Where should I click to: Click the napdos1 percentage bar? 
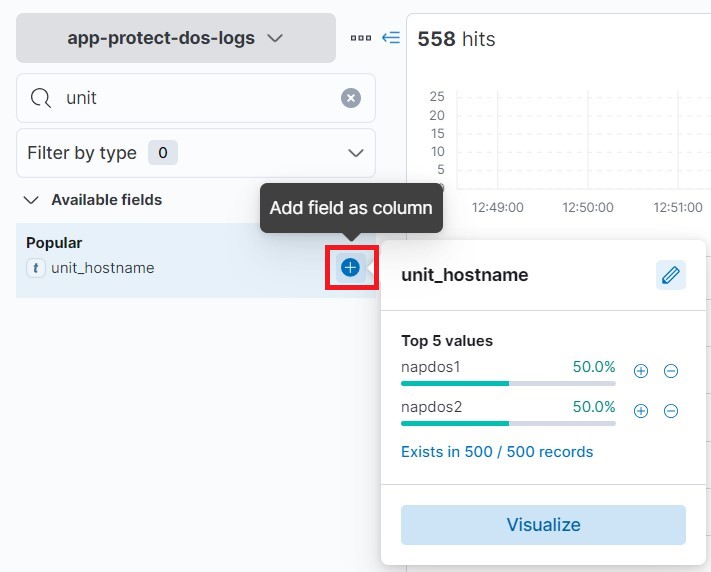(x=508, y=384)
